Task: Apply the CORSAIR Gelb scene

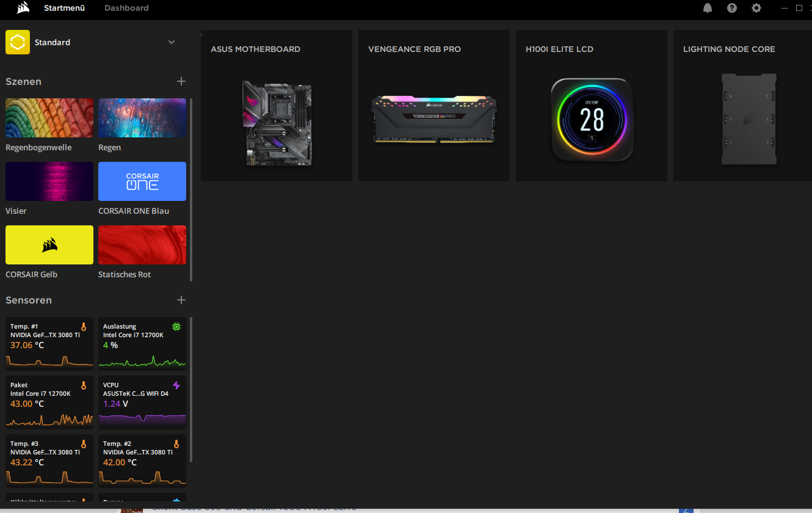Action: [49, 245]
